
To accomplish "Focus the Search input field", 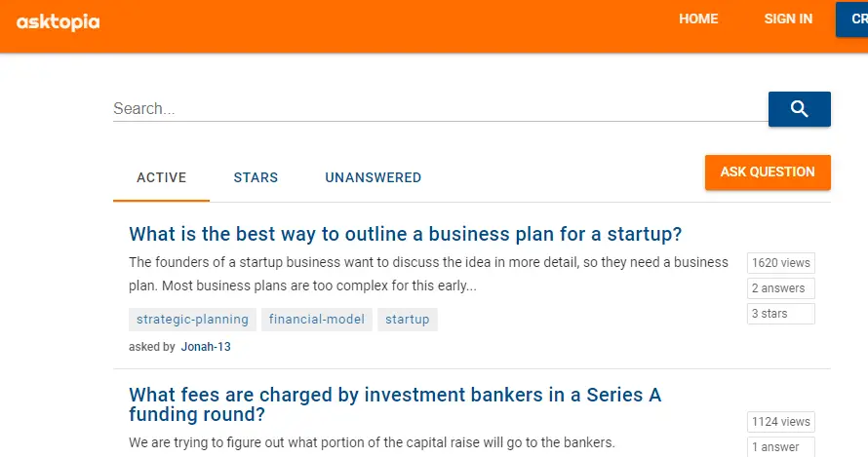I will tap(440, 108).
